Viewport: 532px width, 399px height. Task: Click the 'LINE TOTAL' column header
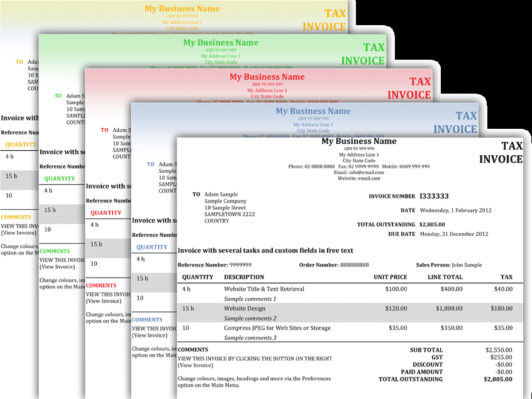click(x=445, y=277)
